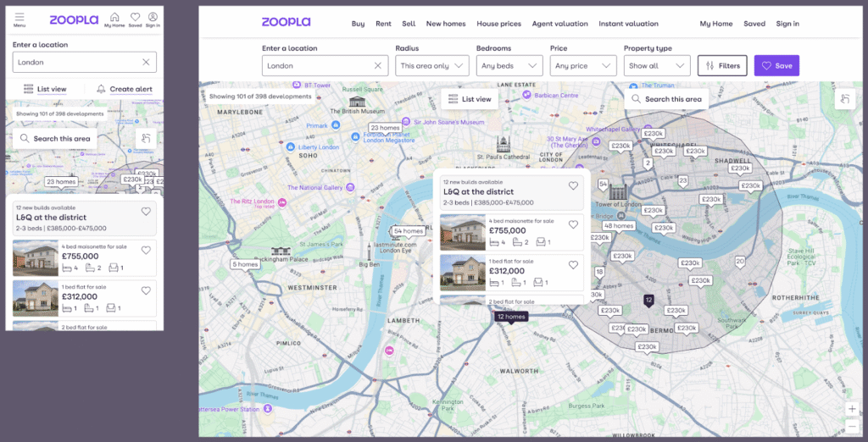Click Search this area on desktop map
This screenshot has width=868, height=442.
(x=666, y=99)
